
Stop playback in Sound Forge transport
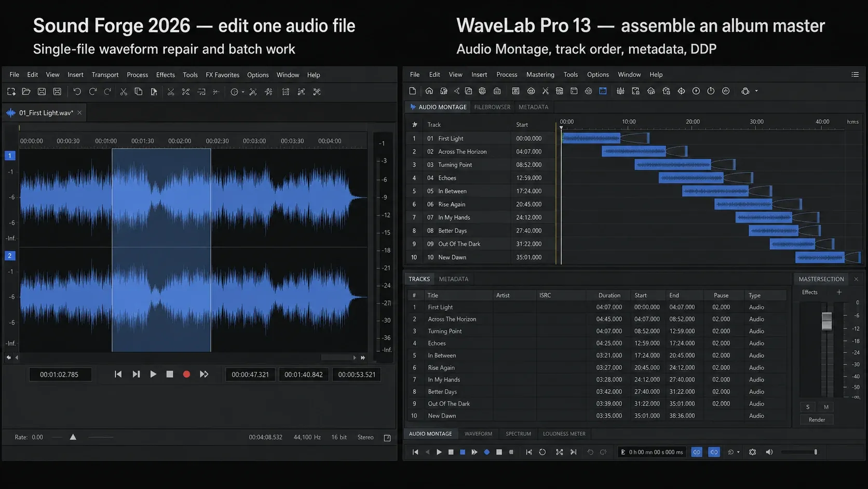pyautogui.click(x=170, y=374)
